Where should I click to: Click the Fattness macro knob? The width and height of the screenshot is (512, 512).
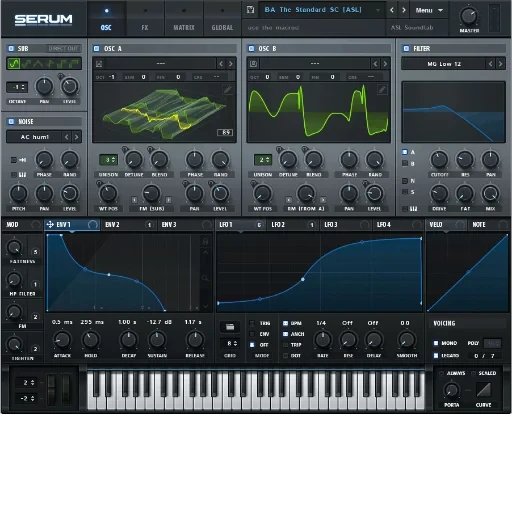pos(14,247)
